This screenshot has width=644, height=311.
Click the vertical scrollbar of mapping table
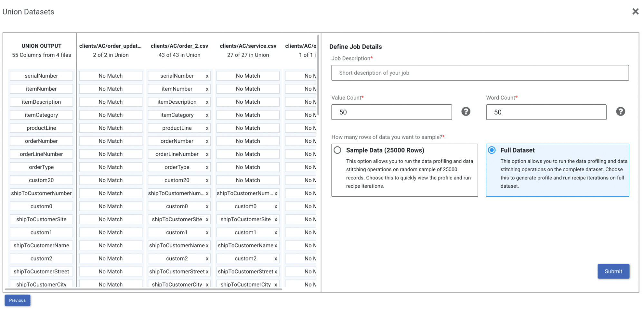(318, 75)
